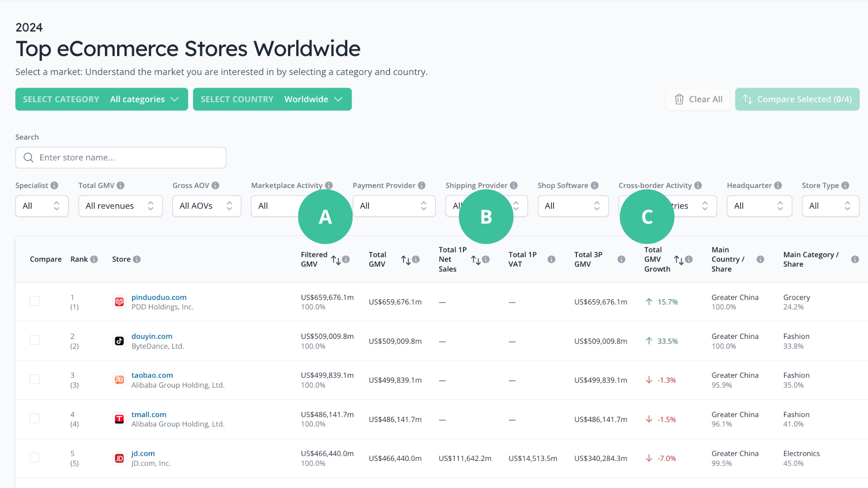Select jd.com compare checkbox
868x488 pixels.
(35, 457)
